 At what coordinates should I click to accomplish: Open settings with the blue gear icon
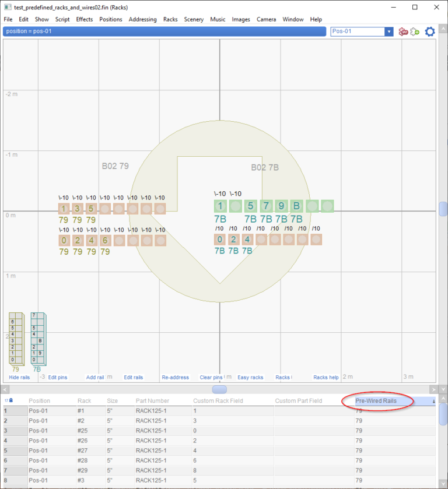430,31
